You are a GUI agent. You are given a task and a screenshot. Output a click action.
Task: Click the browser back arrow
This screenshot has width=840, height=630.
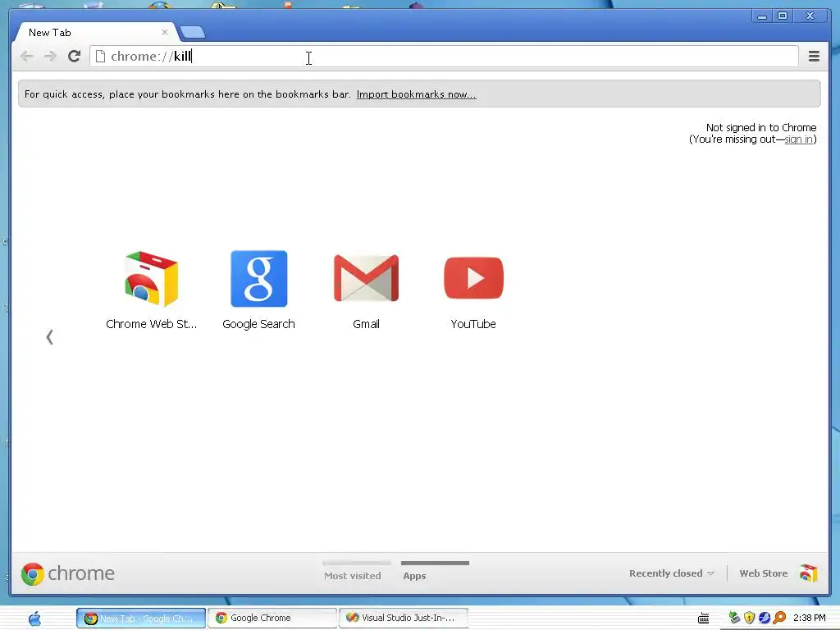point(26,57)
